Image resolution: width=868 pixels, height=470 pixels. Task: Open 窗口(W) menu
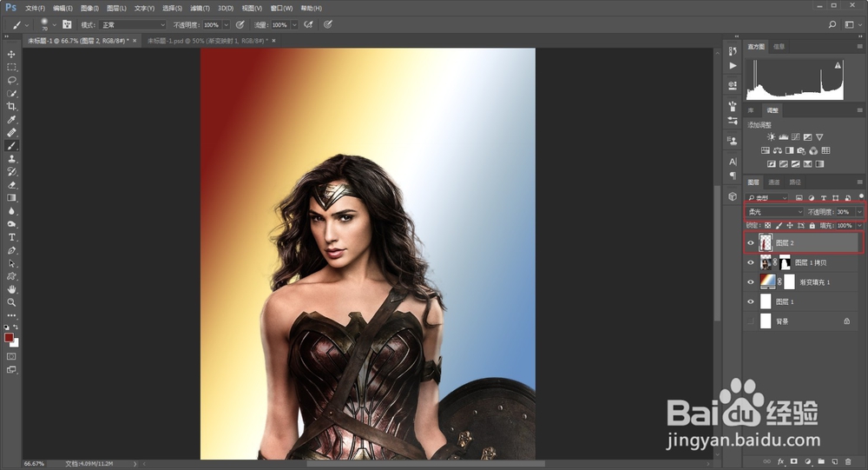[x=281, y=9]
